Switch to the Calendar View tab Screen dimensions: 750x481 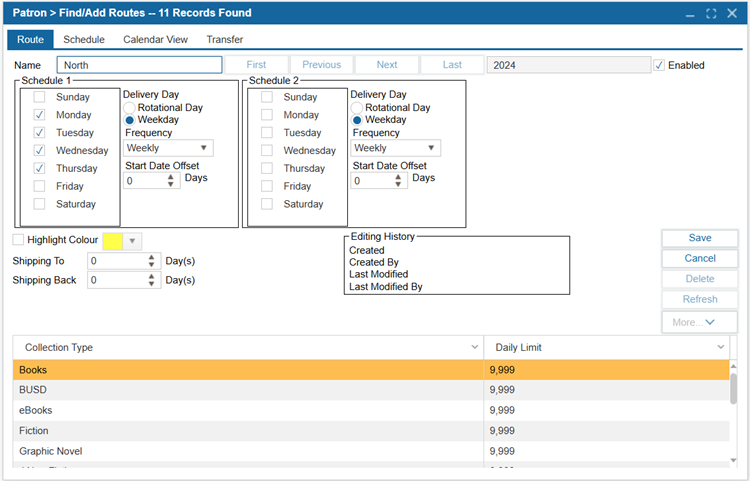[x=155, y=39]
